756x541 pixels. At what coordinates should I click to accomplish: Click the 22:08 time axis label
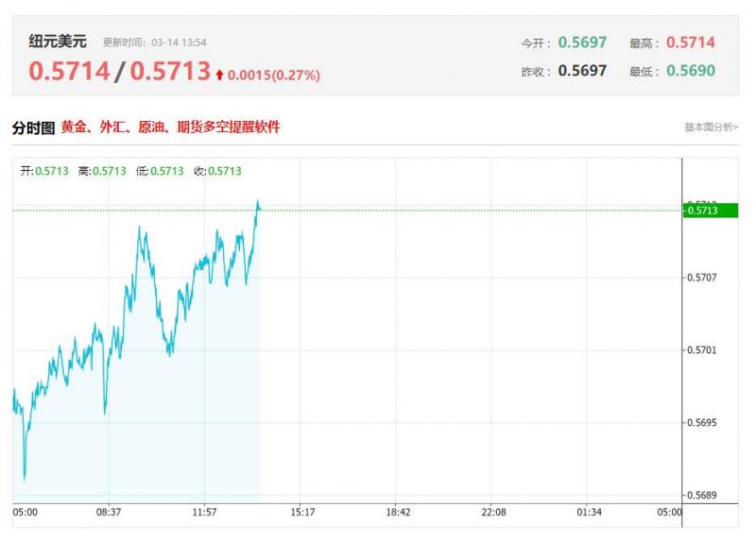[493, 512]
